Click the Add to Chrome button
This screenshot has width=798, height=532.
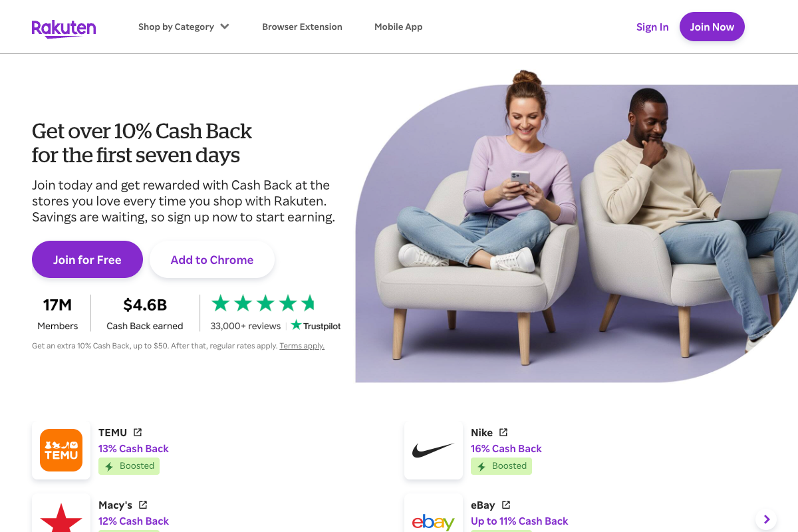[212, 259]
